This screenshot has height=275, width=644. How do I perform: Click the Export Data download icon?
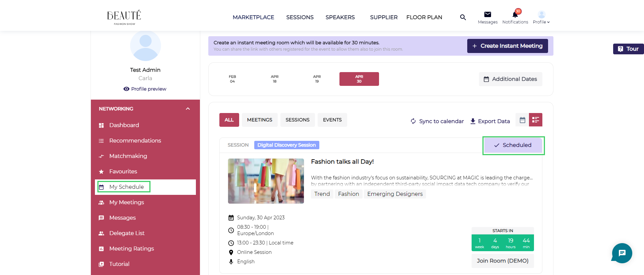point(473,121)
